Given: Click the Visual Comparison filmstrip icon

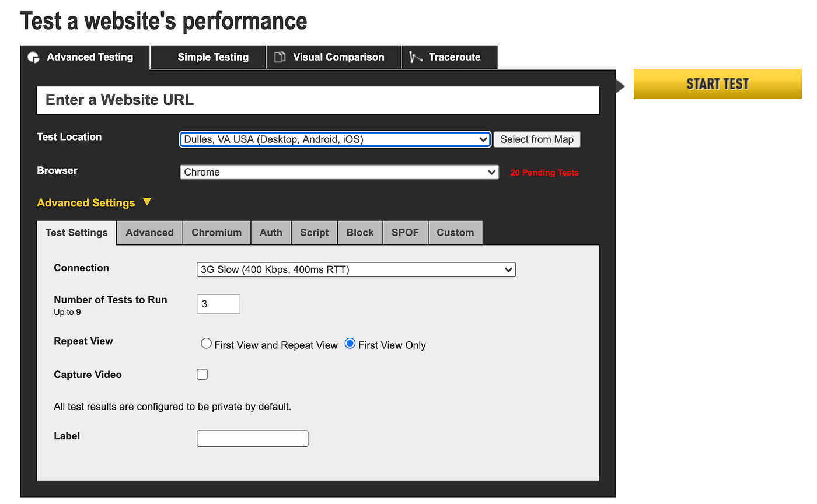Looking at the screenshot, I should [280, 57].
